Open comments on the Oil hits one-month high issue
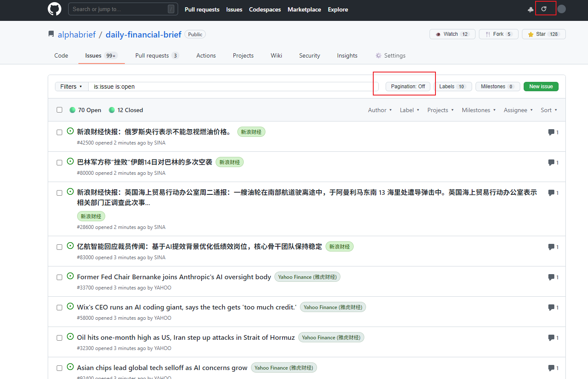This screenshot has width=588, height=379. click(553, 338)
